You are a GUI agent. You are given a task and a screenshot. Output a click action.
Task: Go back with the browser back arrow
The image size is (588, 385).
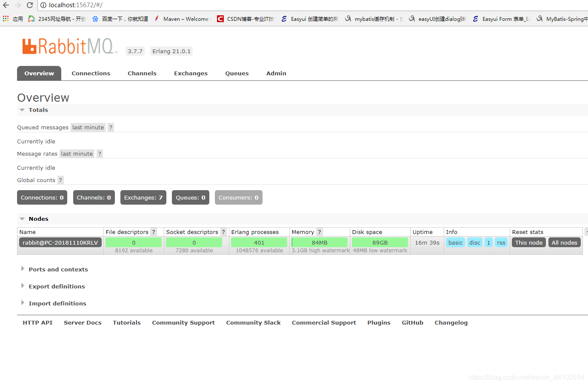(6, 5)
